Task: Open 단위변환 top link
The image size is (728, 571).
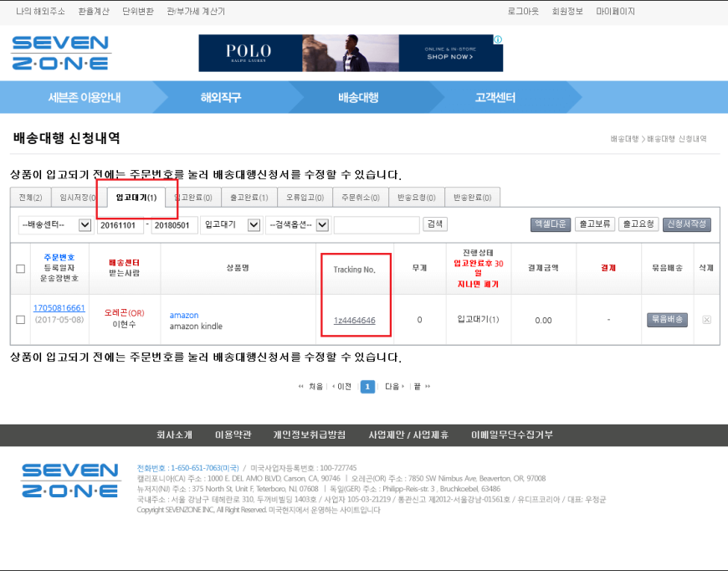Action: tap(138, 11)
